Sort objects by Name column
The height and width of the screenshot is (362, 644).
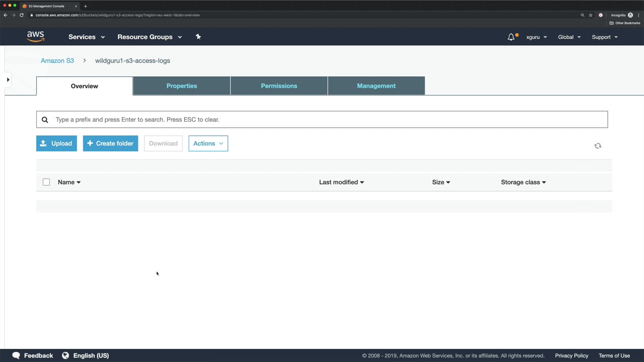pos(69,182)
